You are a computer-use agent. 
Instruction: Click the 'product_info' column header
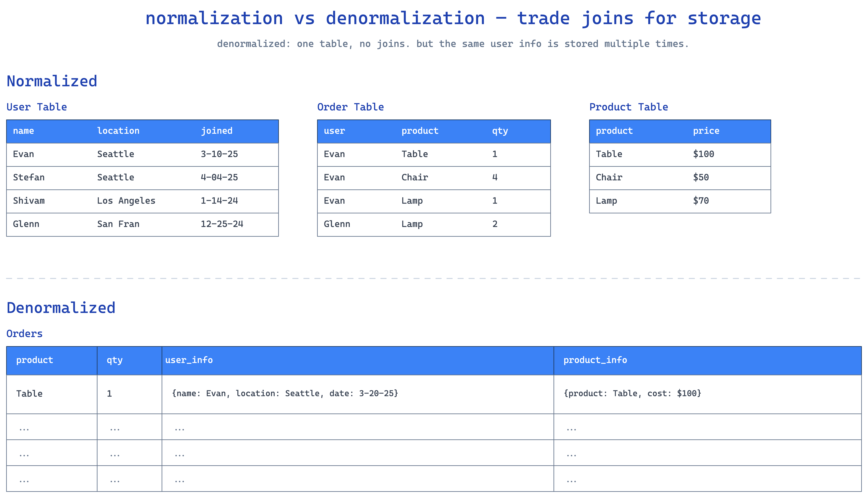coord(595,360)
